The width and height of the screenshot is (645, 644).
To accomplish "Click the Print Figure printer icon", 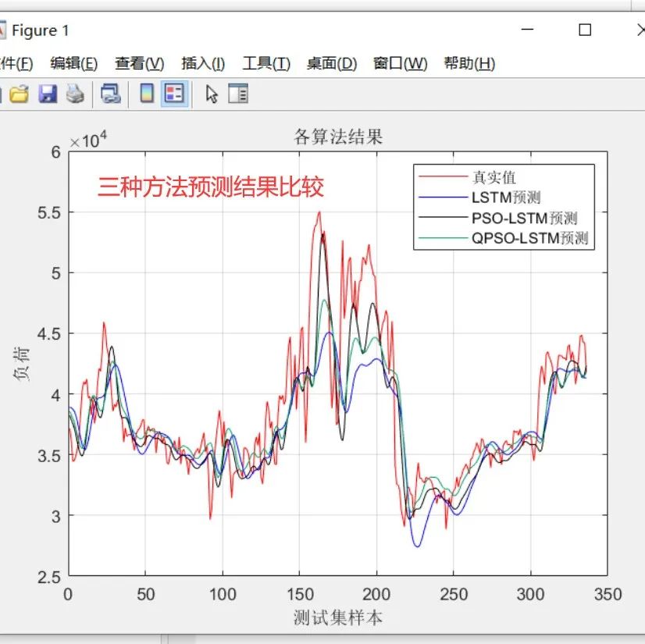I will coord(75,94).
